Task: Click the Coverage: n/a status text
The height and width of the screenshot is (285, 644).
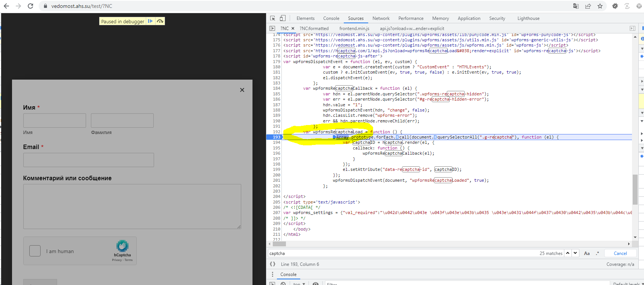Action: point(620,264)
